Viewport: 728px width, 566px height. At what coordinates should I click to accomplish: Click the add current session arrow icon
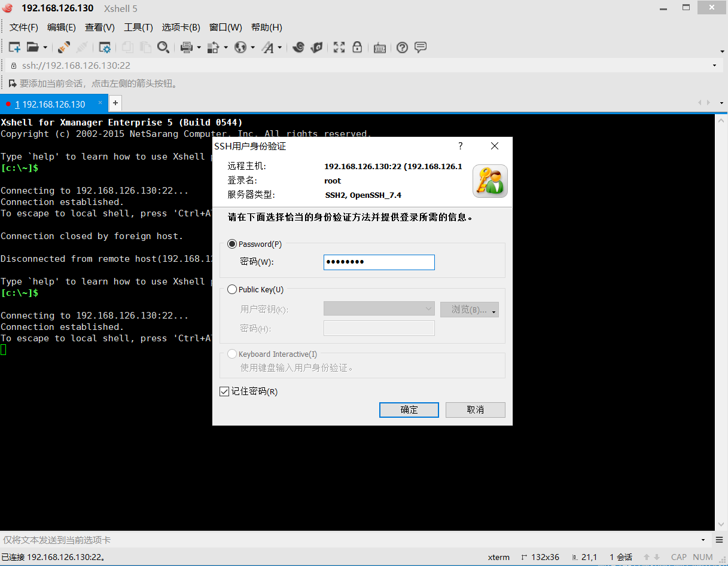tap(13, 84)
